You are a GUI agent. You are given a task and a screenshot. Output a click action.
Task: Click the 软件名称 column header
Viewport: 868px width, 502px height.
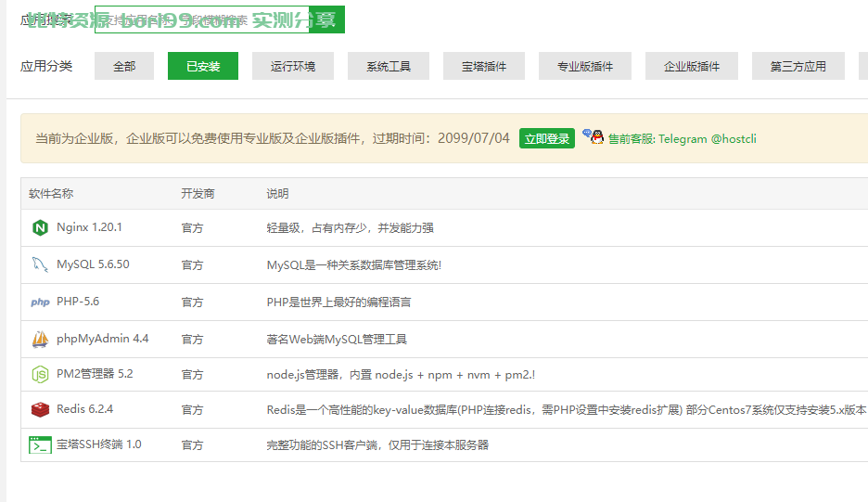click(51, 193)
